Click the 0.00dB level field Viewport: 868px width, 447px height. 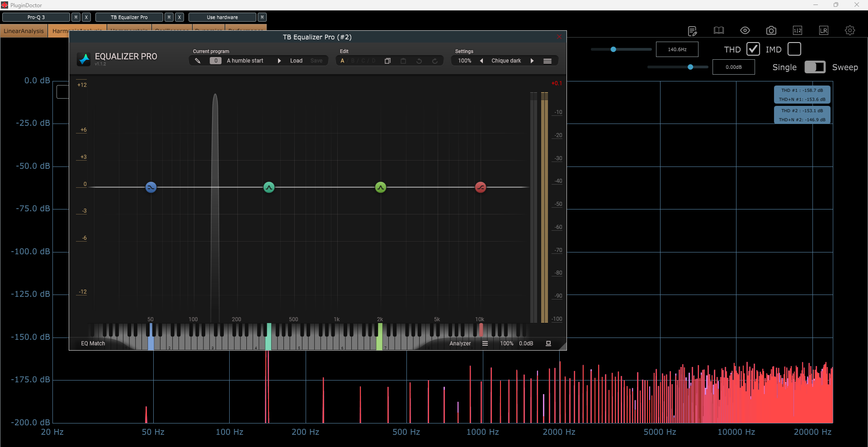click(734, 67)
